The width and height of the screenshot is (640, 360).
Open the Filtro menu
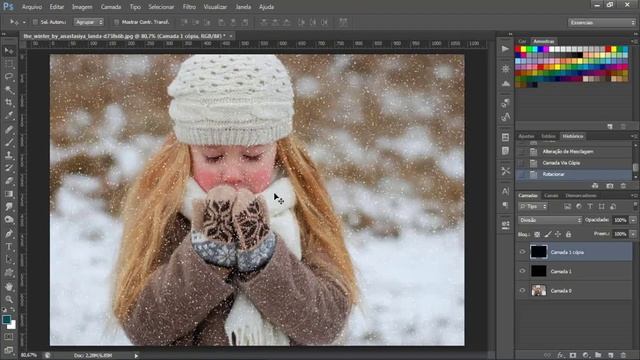pyautogui.click(x=189, y=7)
